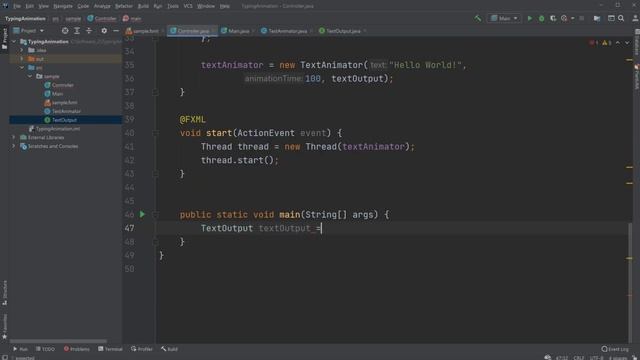Open the Problems tool window button
Screen dimensions: 640x360
(x=76, y=349)
